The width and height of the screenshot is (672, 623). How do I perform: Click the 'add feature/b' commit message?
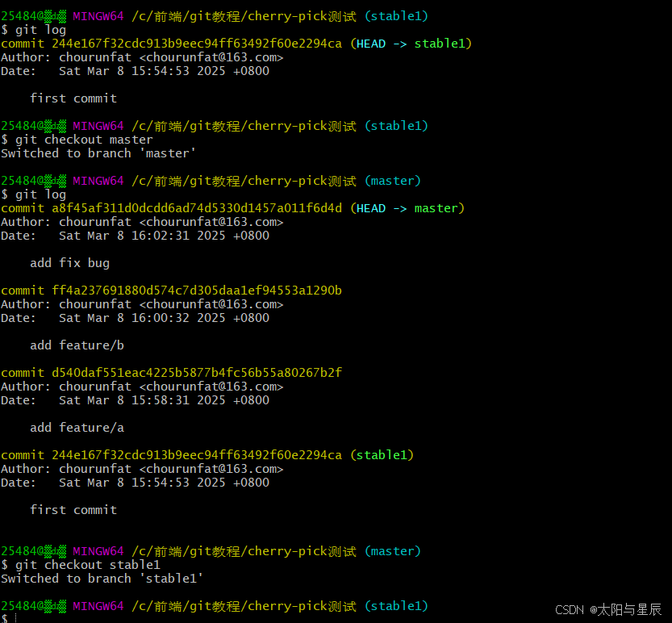coord(77,345)
